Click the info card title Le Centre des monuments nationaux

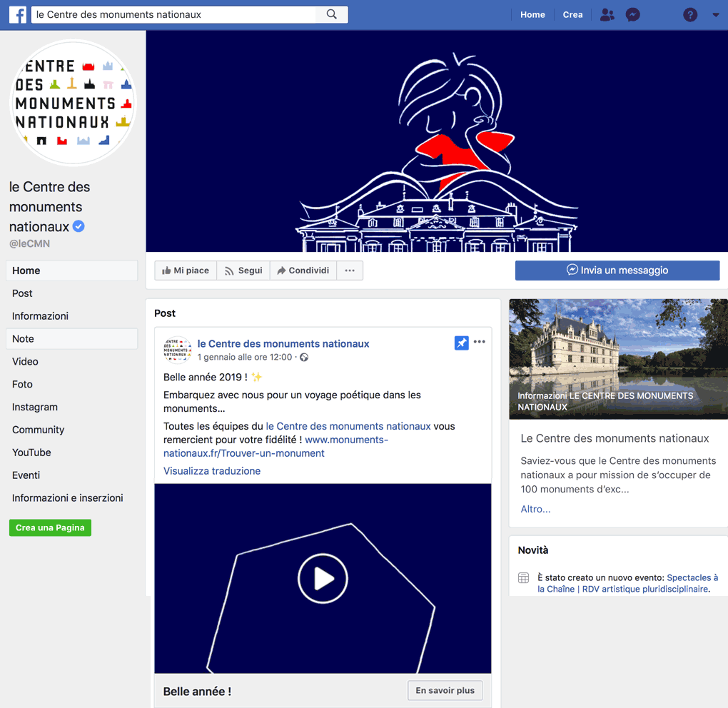click(615, 438)
